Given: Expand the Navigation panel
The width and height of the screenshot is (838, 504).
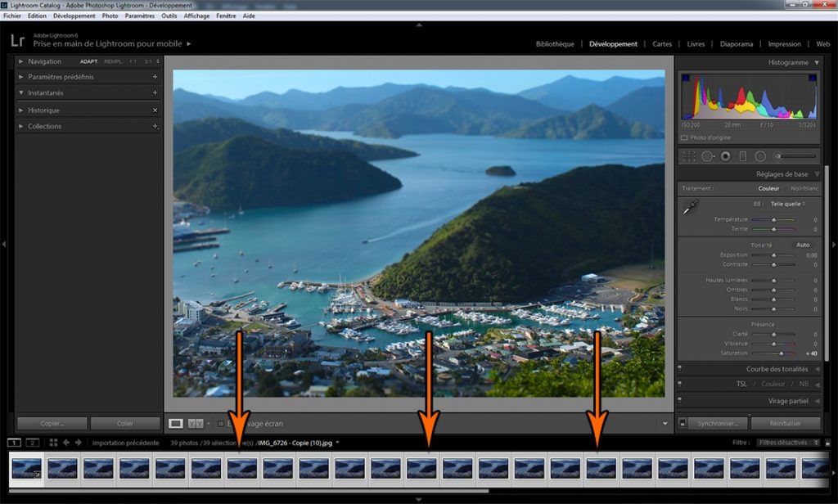Looking at the screenshot, I should click(21, 61).
